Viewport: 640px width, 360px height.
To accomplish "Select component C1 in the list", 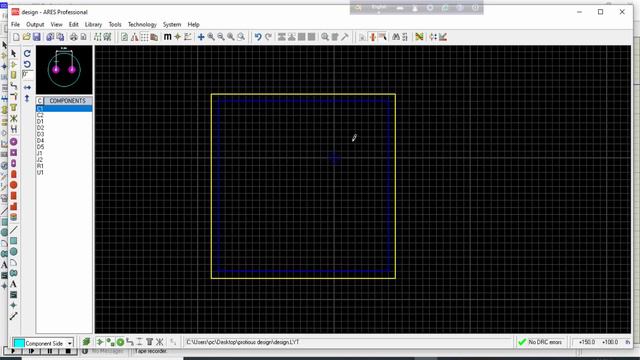I will (x=64, y=109).
